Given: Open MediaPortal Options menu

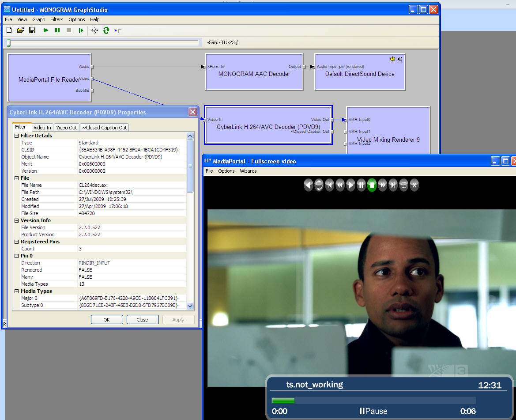Looking at the screenshot, I should pyautogui.click(x=226, y=171).
